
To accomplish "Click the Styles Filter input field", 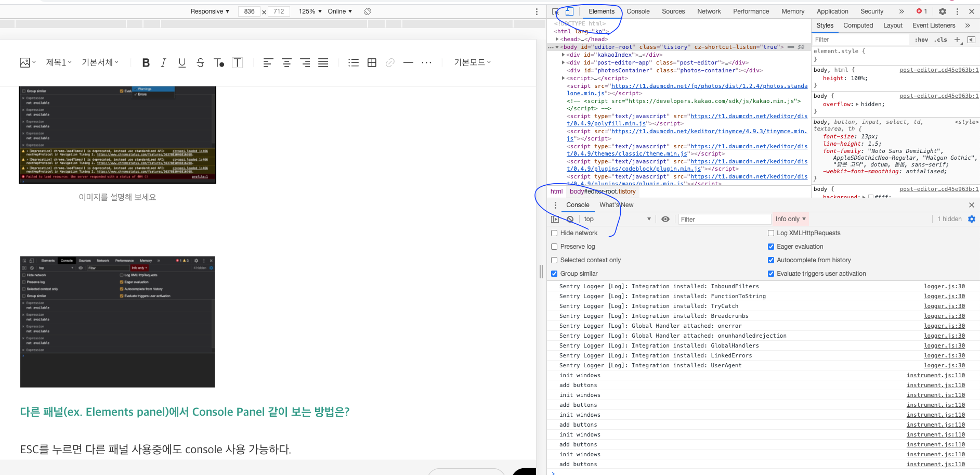I will point(861,40).
